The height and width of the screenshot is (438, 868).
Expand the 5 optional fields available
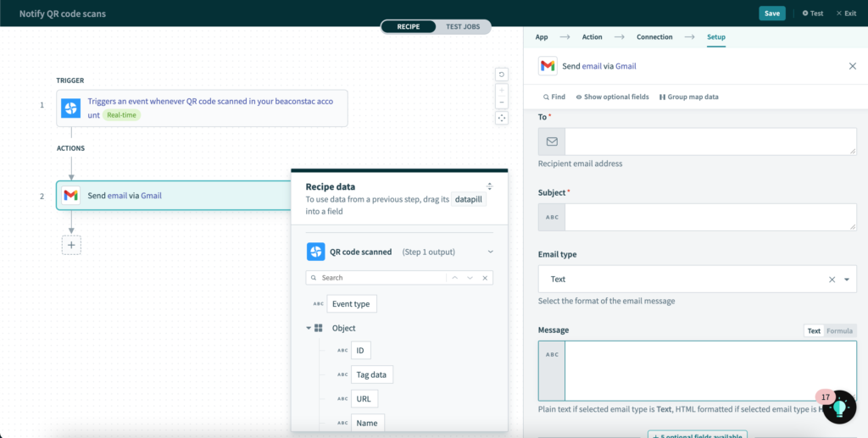pos(698,434)
